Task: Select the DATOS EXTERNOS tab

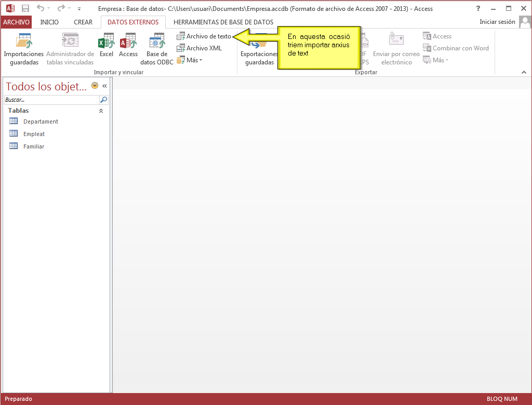Action: [133, 22]
